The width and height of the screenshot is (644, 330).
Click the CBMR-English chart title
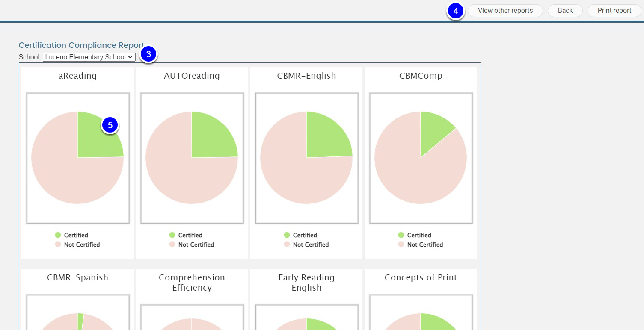pos(306,76)
